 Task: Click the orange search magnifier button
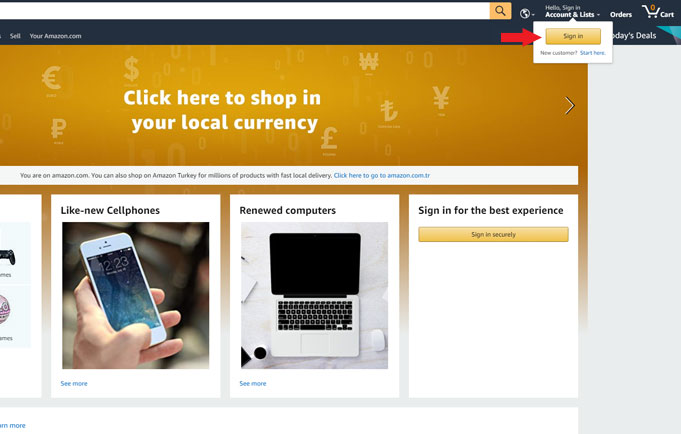500,10
